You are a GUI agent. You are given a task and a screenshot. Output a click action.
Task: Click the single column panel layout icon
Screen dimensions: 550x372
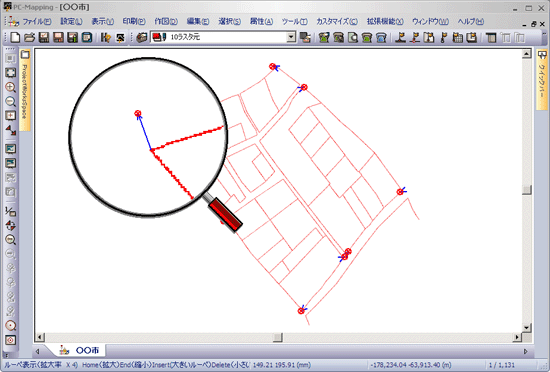491,37
